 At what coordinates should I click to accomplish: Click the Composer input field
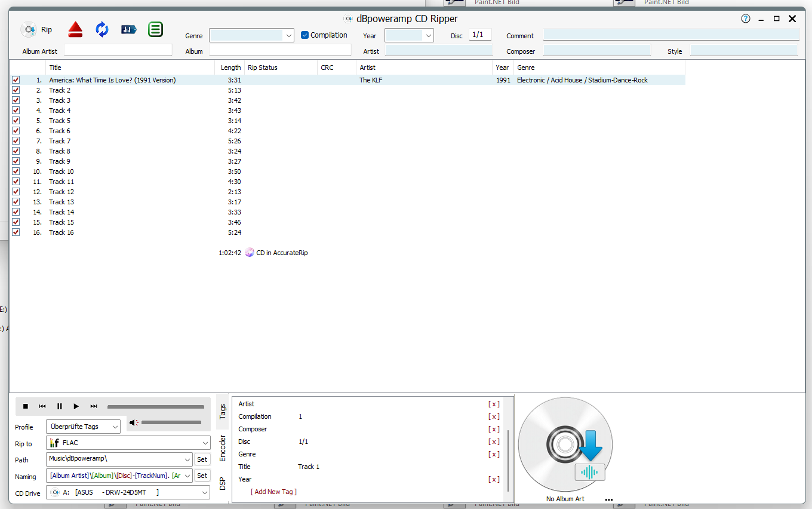click(x=597, y=51)
